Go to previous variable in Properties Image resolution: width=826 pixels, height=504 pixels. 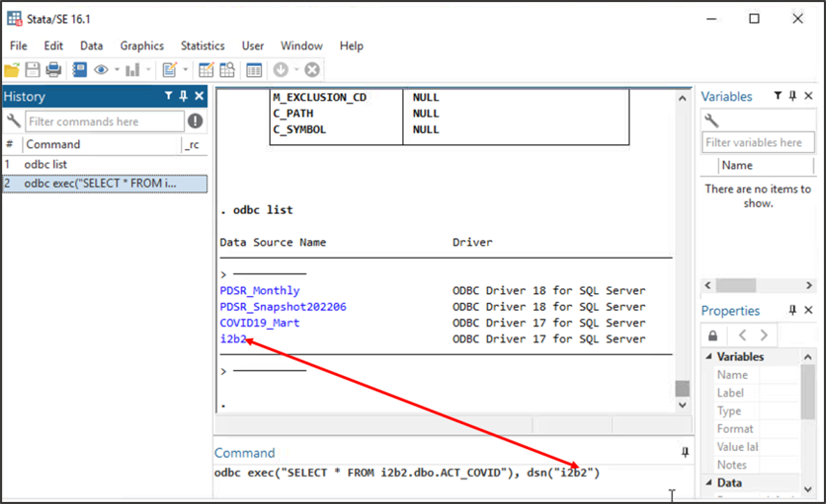(742, 335)
